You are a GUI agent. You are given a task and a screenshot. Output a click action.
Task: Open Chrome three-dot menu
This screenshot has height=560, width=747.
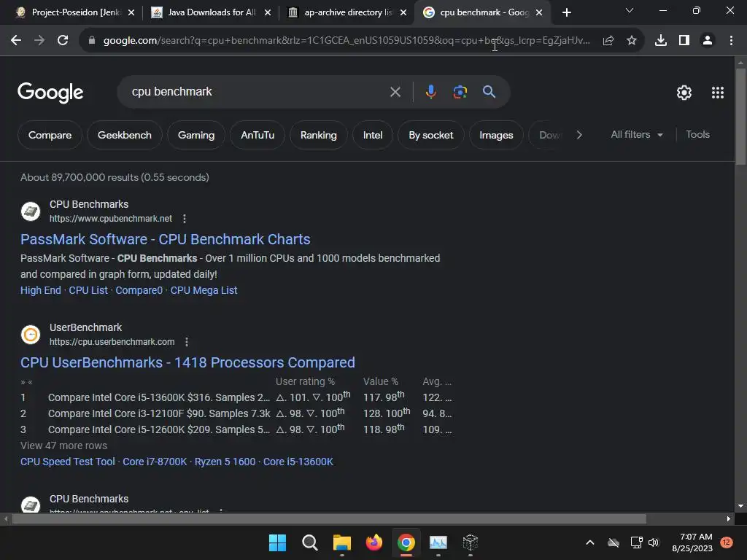pos(731,41)
